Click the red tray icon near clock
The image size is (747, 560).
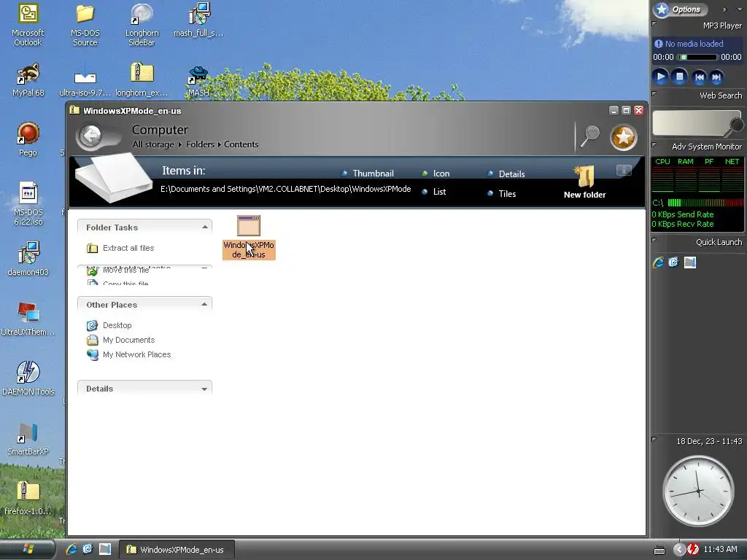(693, 550)
